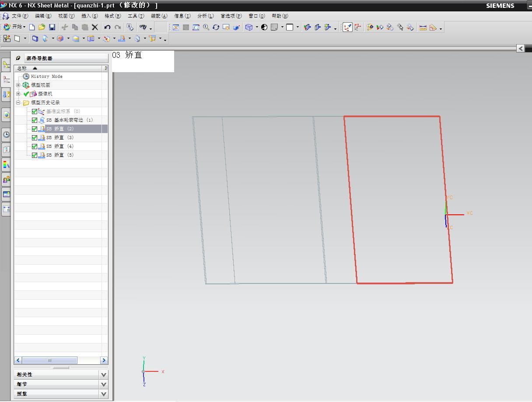Click the Redo arrow icon
Viewport: 532px width, 402px height.
tap(117, 27)
